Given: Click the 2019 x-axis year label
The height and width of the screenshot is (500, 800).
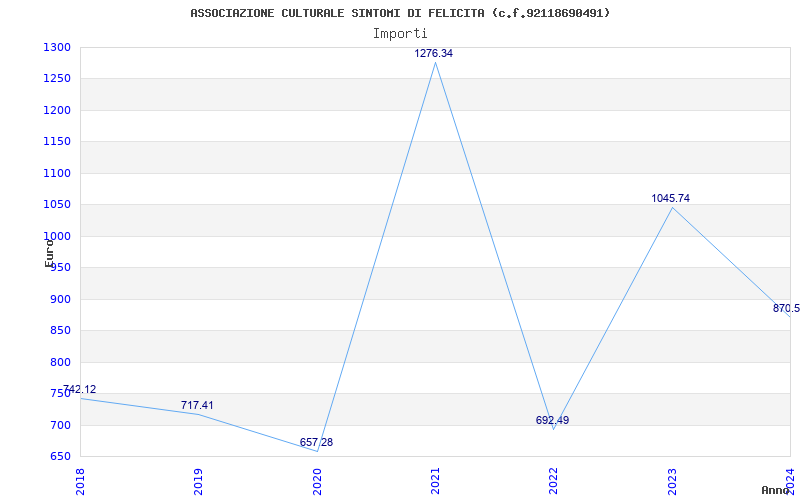Looking at the screenshot, I should (x=198, y=481).
